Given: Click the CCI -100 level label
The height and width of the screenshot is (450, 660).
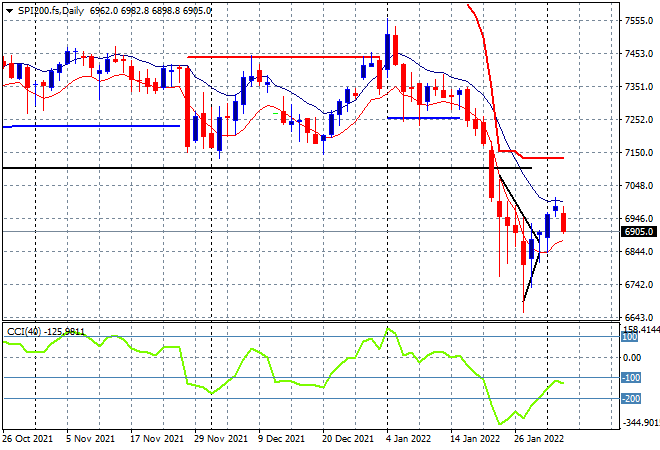Looking at the screenshot, I should pos(631,378).
